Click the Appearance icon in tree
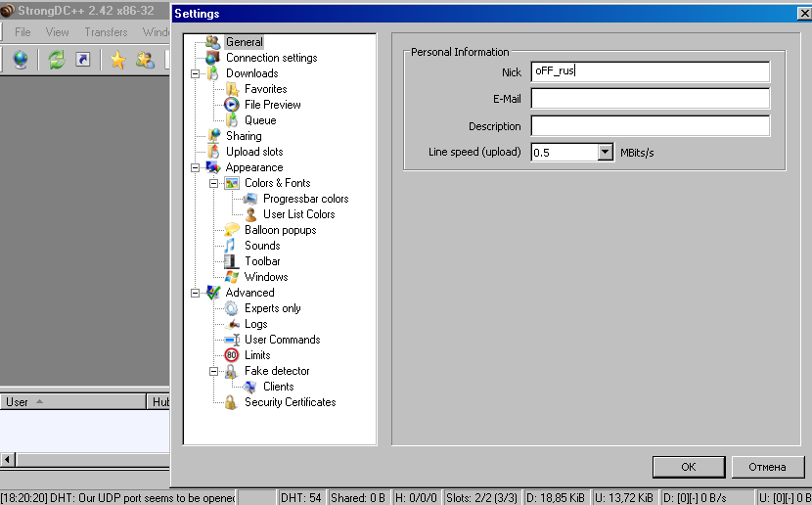The height and width of the screenshot is (505, 812). coord(213,167)
